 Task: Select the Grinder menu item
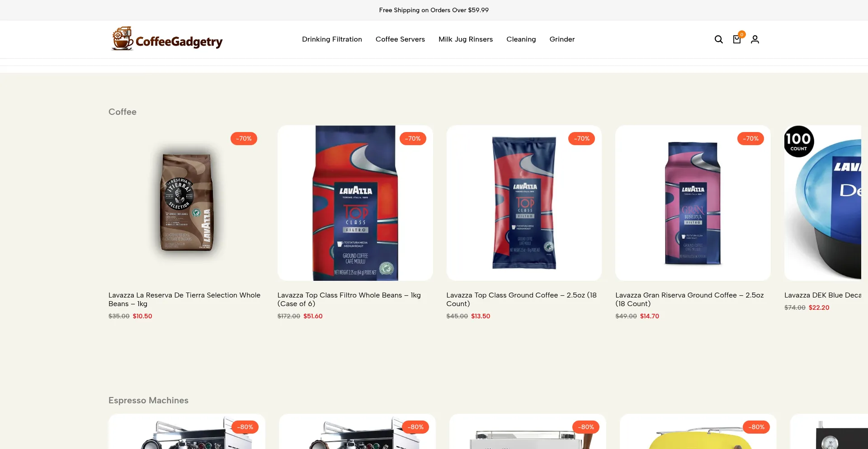[x=562, y=39]
